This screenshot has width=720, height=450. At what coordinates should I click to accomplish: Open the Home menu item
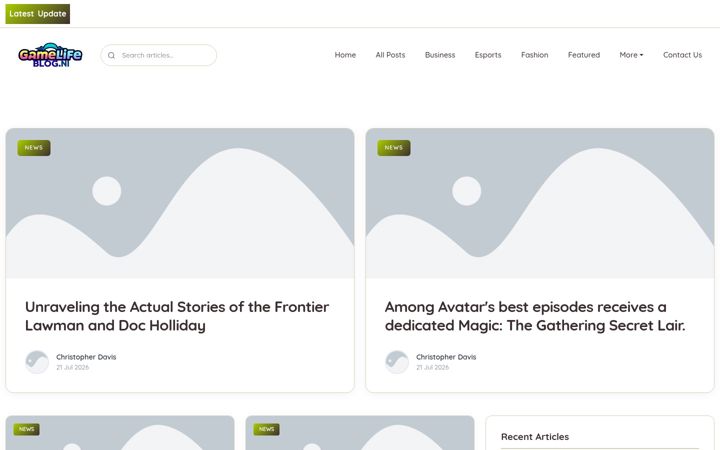pos(345,55)
